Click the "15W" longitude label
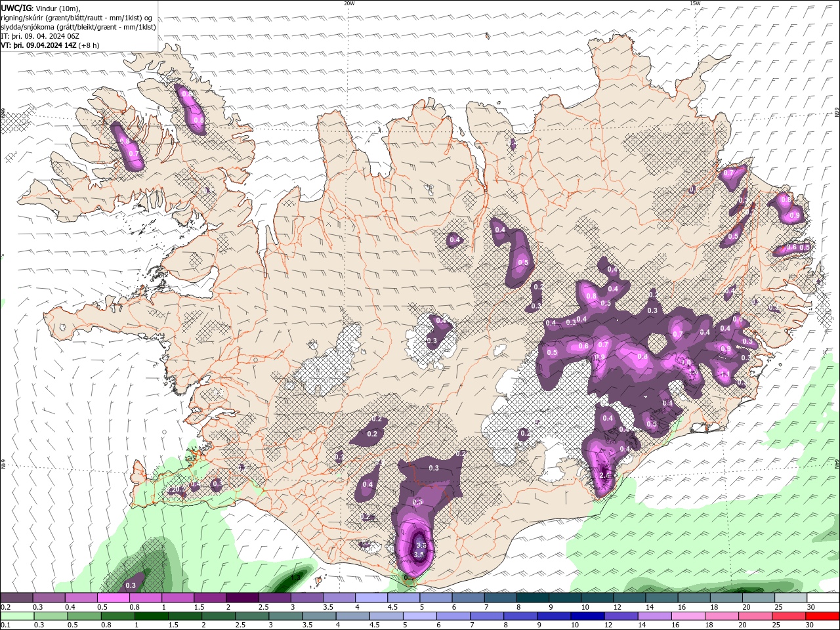The height and width of the screenshot is (630, 840). tap(695, 3)
